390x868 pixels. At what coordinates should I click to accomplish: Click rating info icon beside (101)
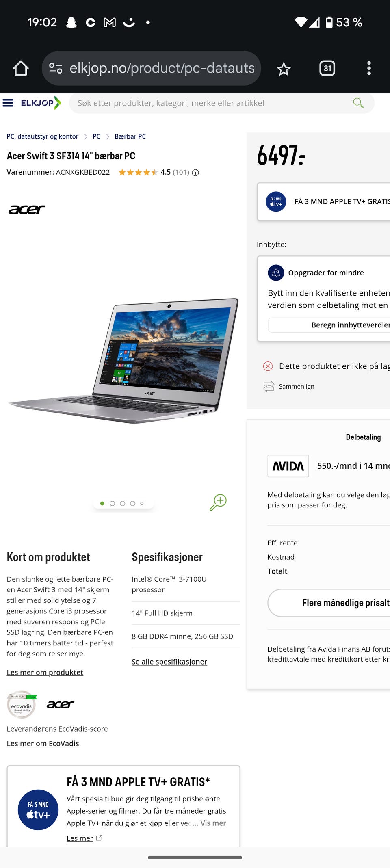click(195, 173)
